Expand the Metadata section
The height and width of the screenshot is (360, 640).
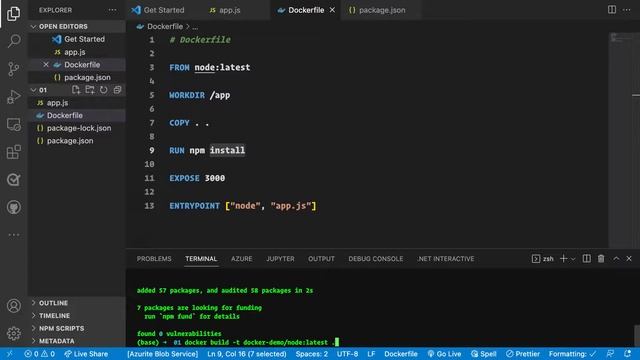click(x=56, y=341)
